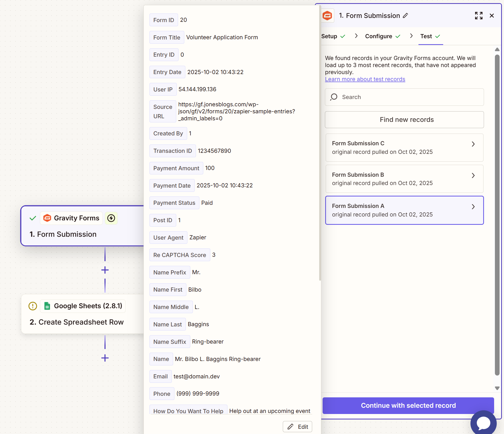Add a step below Create Spreadsheet Row
The height and width of the screenshot is (434, 504).
105,358
